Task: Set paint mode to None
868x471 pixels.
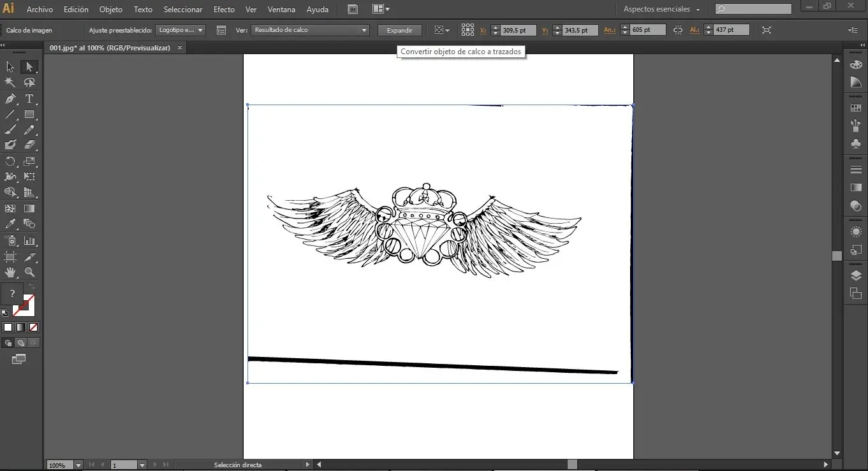Action: point(34,327)
